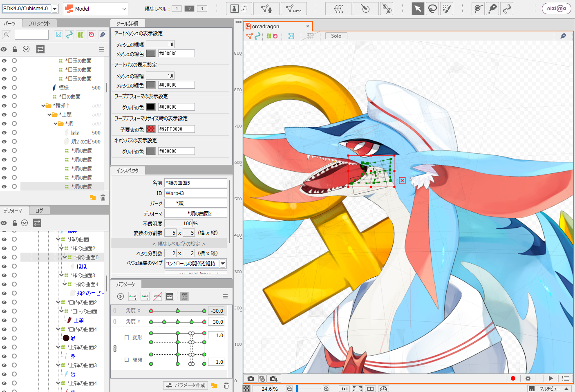Collapse the *輪郭 folder in parts tree
Image resolution: width=575 pixels, height=392 pixels.
43,105
